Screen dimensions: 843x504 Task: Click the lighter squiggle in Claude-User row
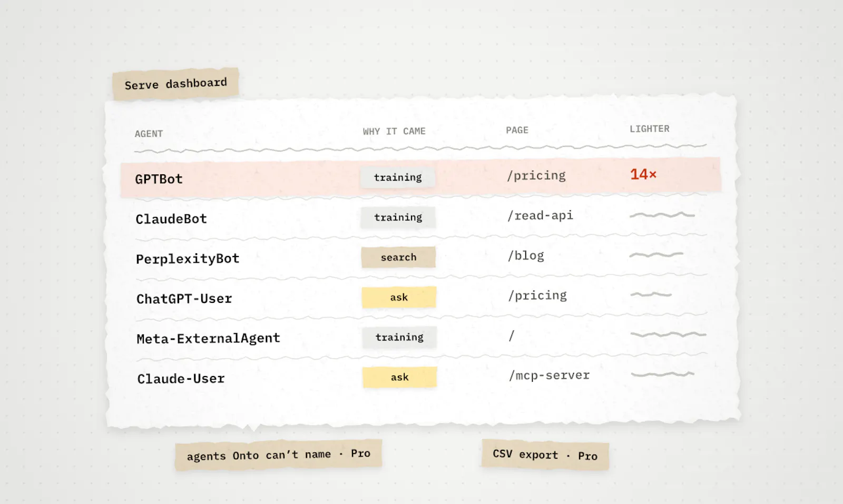coord(663,374)
